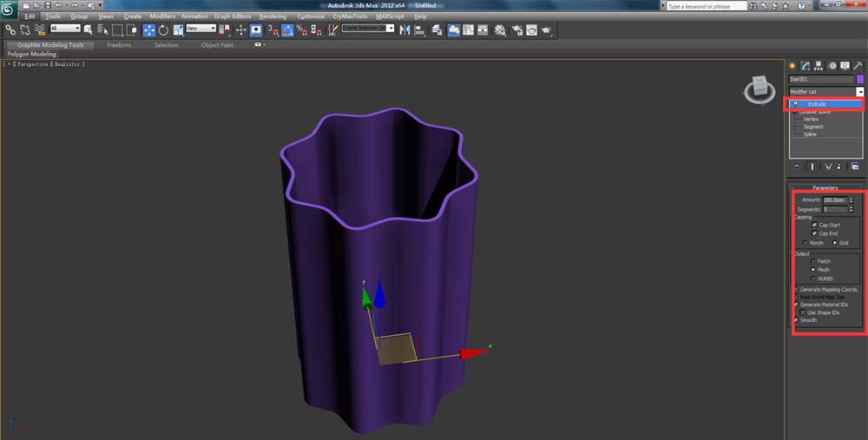The height and width of the screenshot is (440, 868).
Task: Click the Pin Stack icon
Action: click(x=797, y=166)
